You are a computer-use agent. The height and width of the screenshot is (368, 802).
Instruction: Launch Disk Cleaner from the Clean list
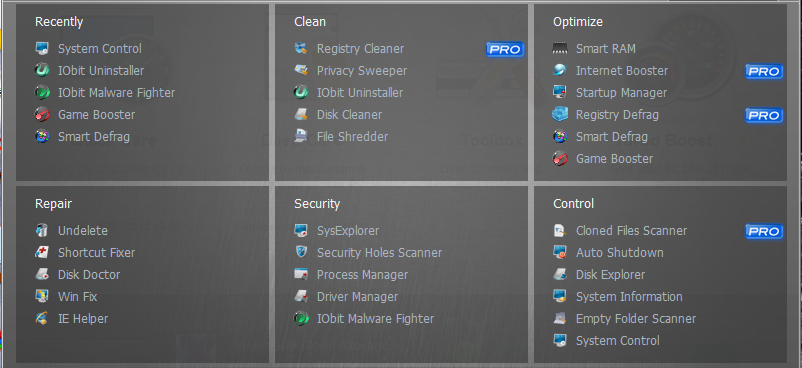pyautogui.click(x=349, y=115)
